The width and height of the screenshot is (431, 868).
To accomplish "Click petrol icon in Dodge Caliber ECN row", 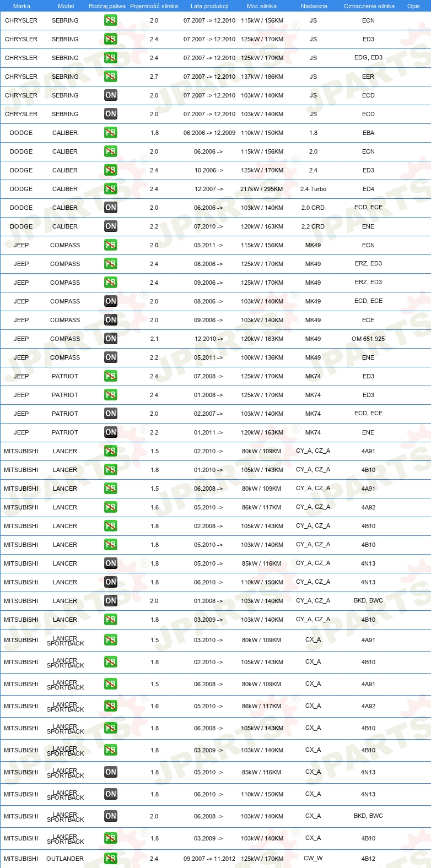I will point(111,151).
